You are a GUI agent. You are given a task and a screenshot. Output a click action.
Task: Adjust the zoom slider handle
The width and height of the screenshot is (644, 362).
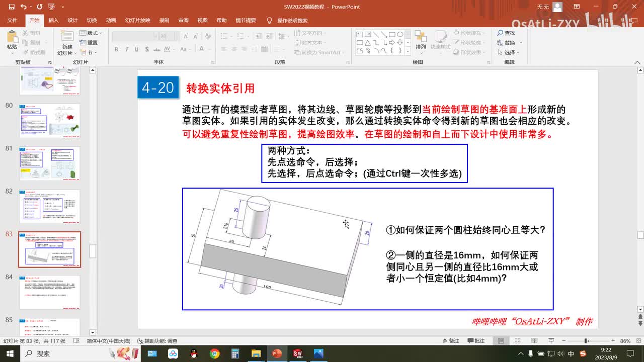click(586, 341)
